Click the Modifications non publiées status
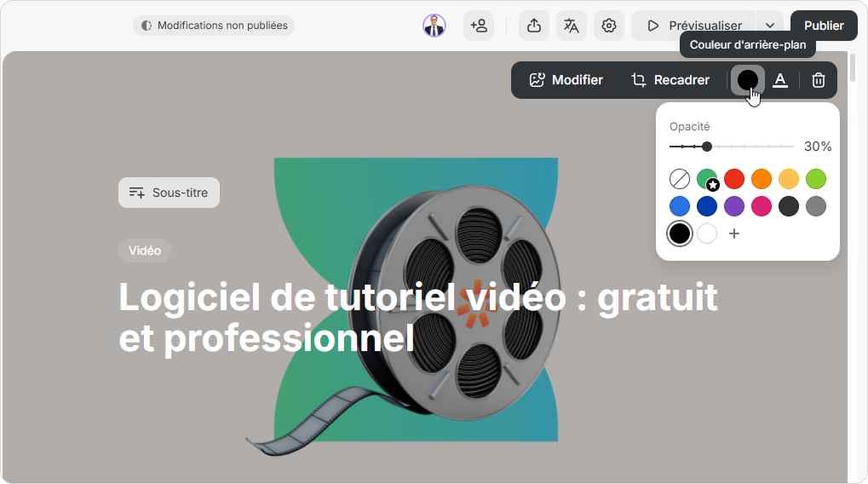 [214, 26]
